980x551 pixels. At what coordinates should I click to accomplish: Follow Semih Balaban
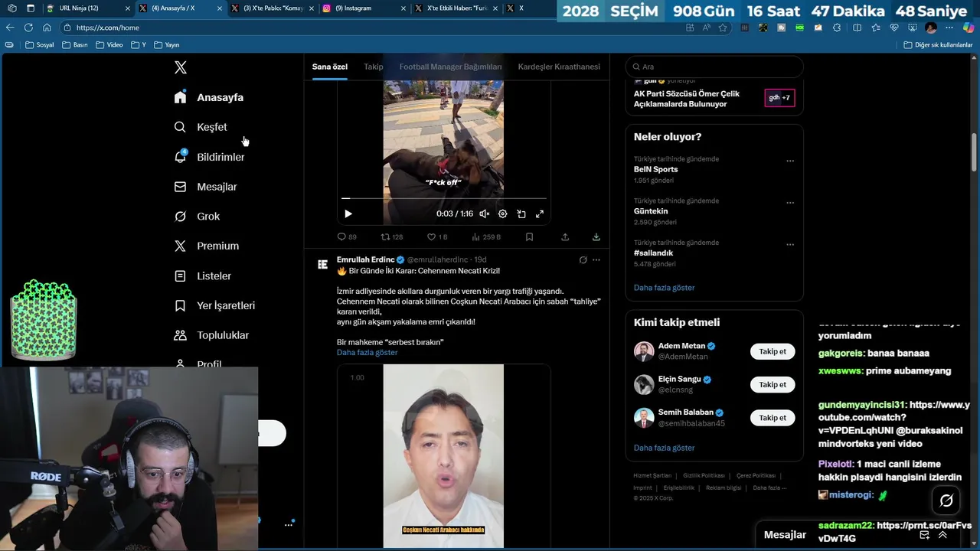pos(773,418)
